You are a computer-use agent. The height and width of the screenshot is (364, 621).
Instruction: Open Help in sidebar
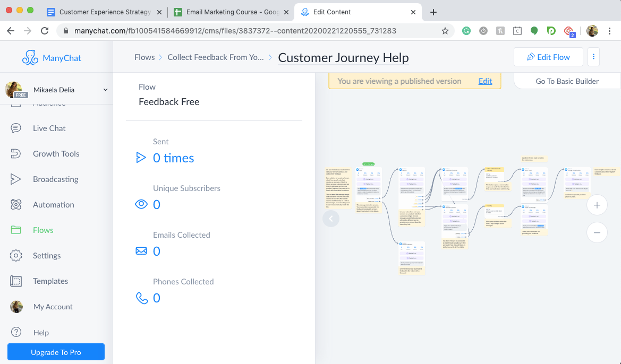tap(41, 332)
